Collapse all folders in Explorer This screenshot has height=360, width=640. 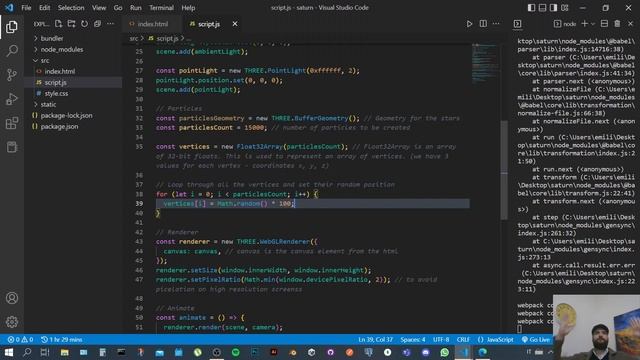(x=97, y=24)
